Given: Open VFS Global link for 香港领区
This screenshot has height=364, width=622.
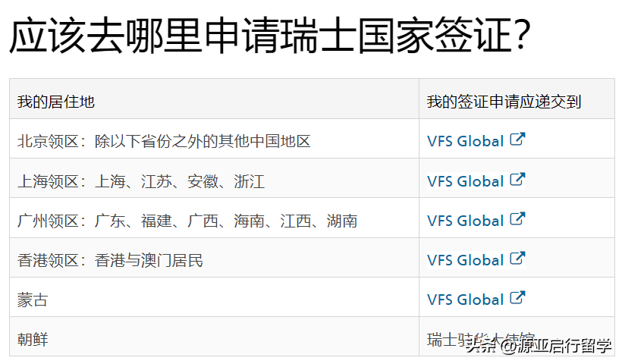Looking at the screenshot, I should tap(465, 260).
